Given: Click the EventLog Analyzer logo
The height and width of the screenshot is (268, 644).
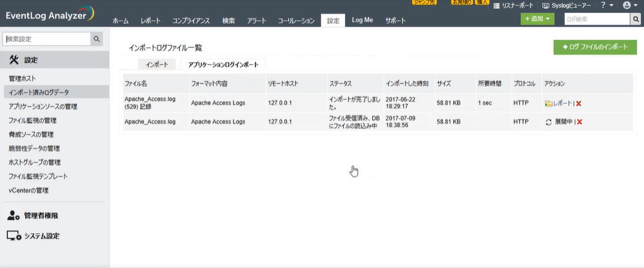Looking at the screenshot, I should click(50, 14).
